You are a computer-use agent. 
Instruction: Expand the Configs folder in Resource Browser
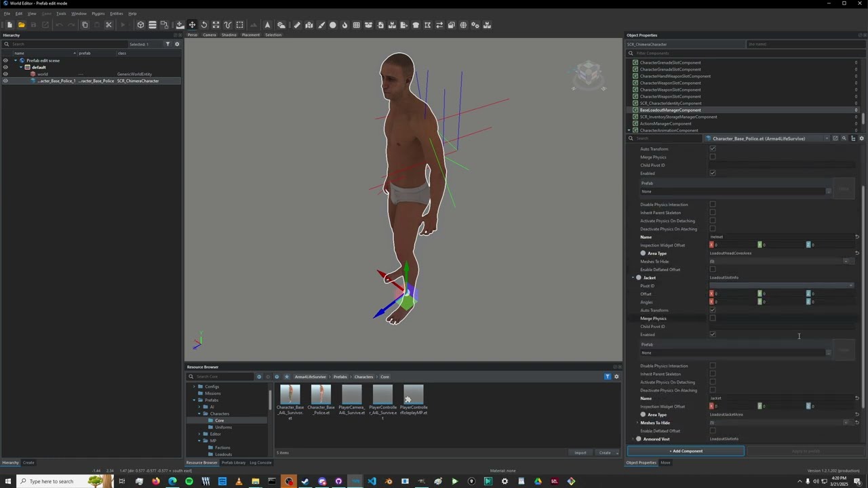(x=194, y=386)
